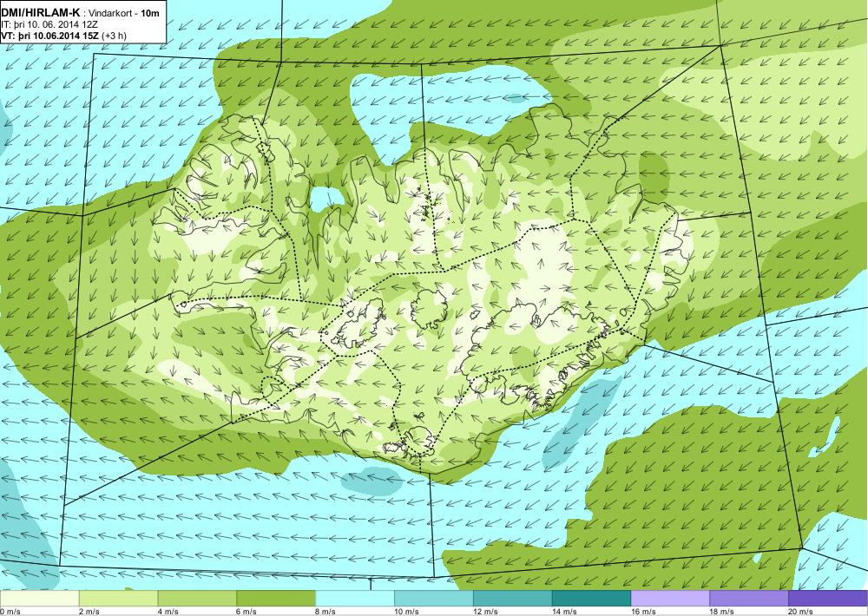Screen dimensions: 868x616
Task: Pick the 12–14 m/s teal legend swatch
Action: 513,599
